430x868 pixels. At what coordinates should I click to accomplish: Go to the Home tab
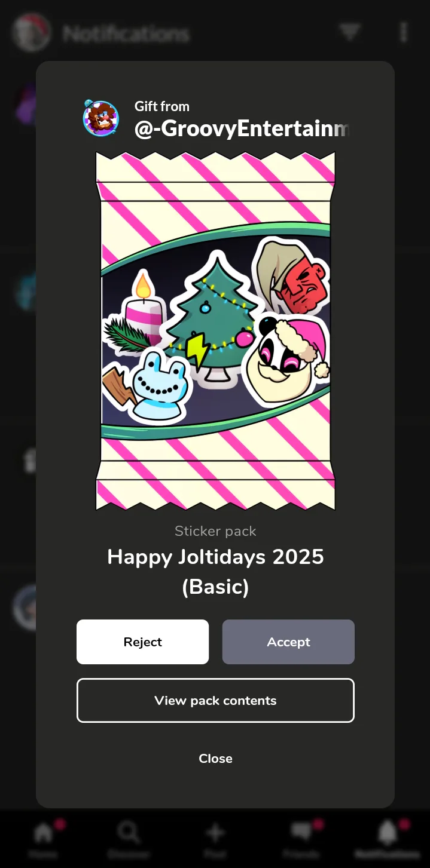point(43,838)
